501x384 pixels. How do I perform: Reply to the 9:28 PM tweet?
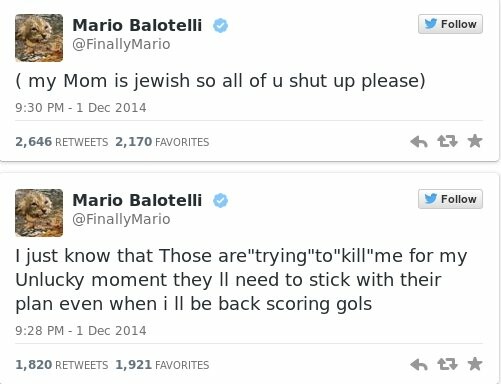click(419, 365)
